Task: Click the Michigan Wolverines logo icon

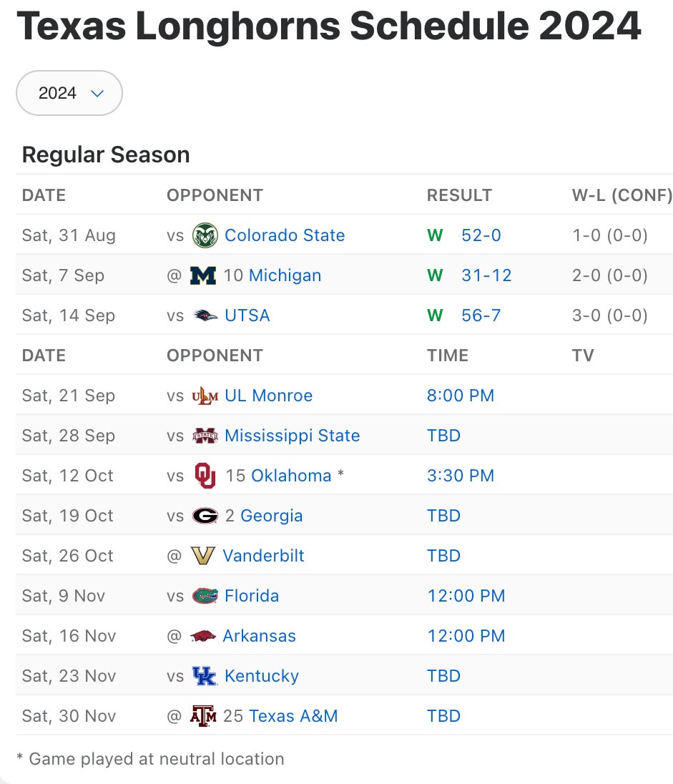Action: point(203,275)
